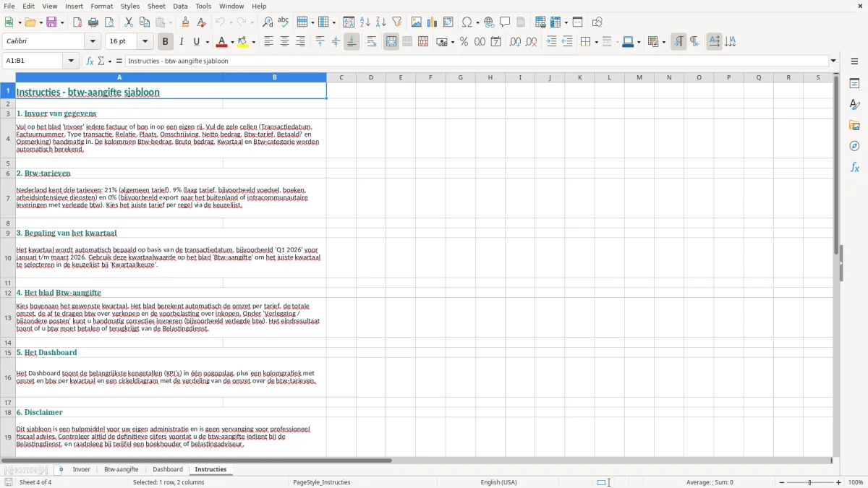Add a decimal place

515,42
